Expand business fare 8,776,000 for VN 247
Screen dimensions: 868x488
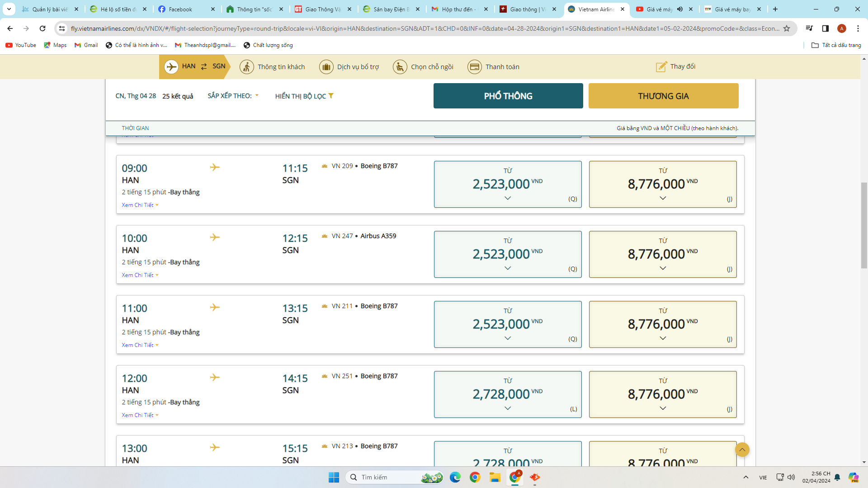tap(663, 254)
